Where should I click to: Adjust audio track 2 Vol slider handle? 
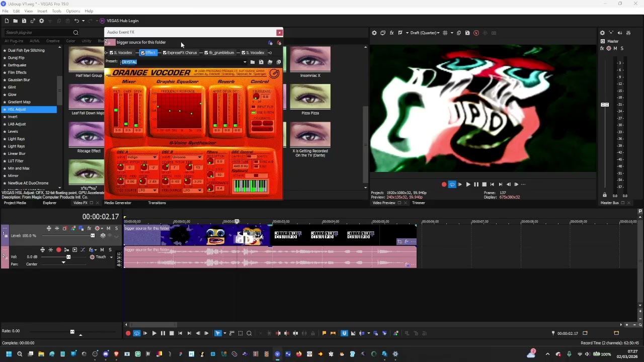click(68, 257)
